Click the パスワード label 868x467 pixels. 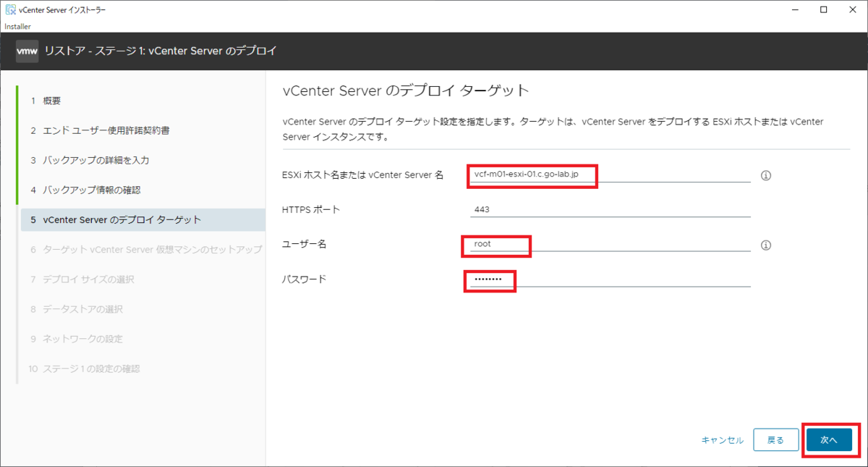304,279
